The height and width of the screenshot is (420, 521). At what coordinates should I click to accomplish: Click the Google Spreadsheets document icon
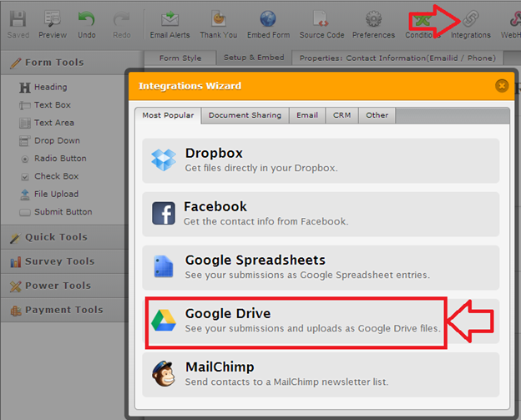[x=164, y=266]
